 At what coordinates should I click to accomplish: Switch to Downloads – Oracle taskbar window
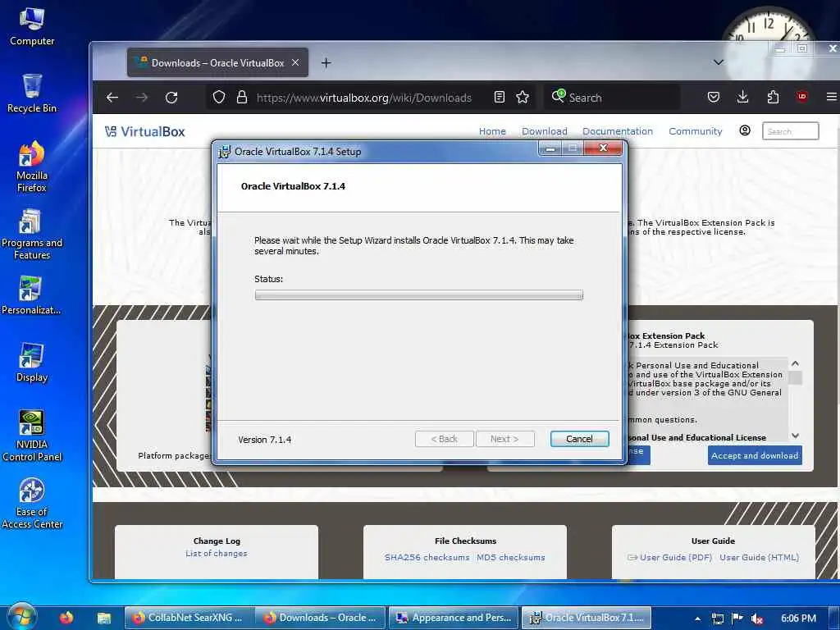[x=321, y=618]
